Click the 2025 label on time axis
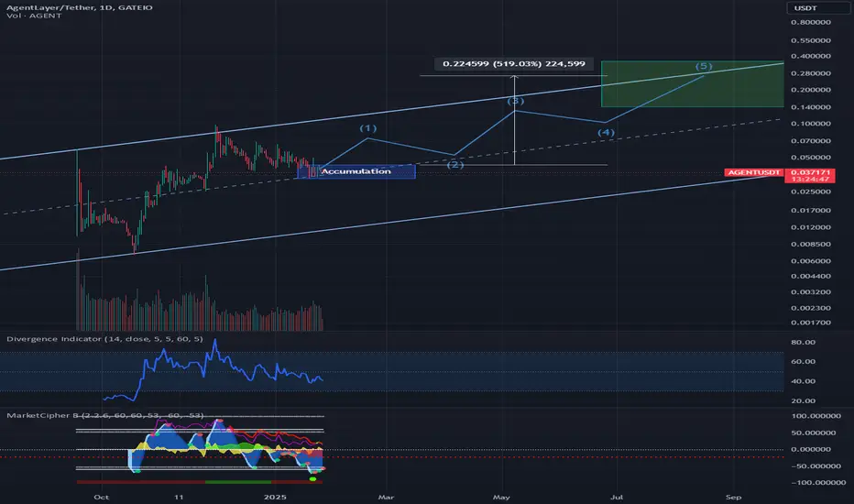This screenshot has width=854, height=504. point(275,497)
